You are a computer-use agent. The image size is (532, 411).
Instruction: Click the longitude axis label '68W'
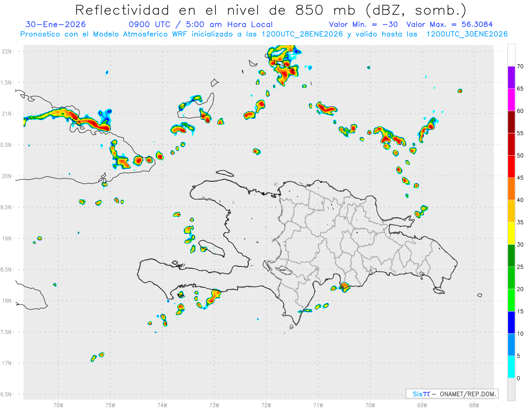[474, 405]
